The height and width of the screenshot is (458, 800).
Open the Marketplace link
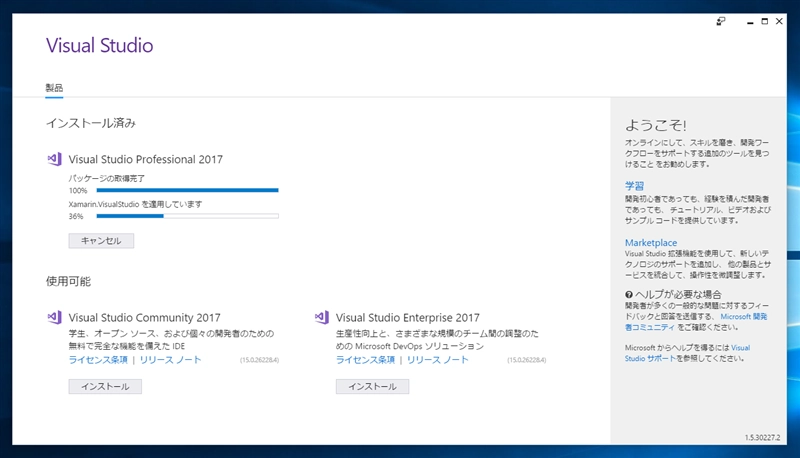tap(651, 243)
